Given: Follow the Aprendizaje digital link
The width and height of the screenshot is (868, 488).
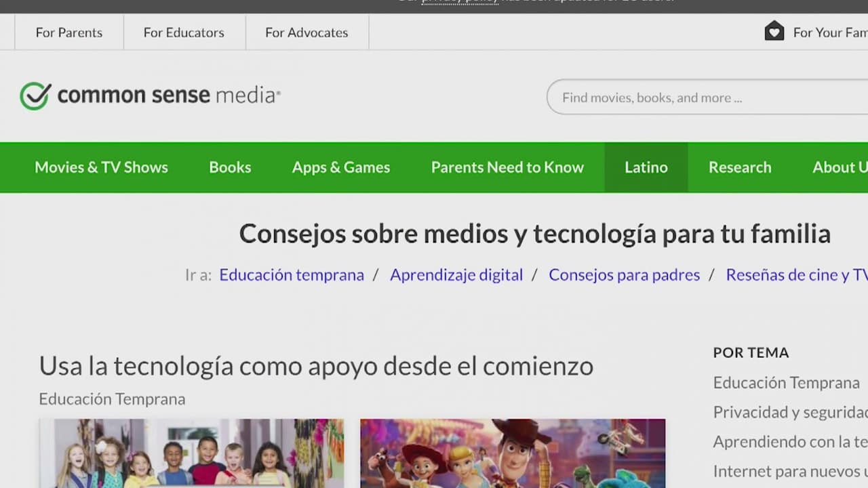Looking at the screenshot, I should [x=456, y=274].
